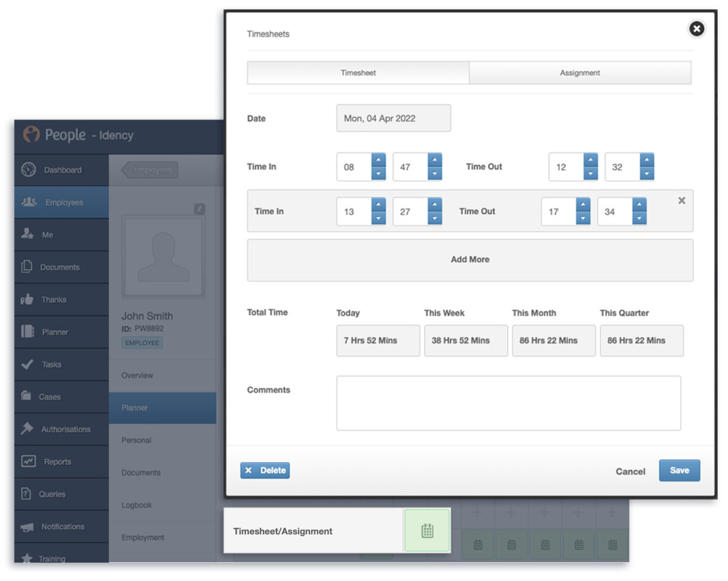
Task: Select the Timesheet tab
Action: pyautogui.click(x=358, y=72)
